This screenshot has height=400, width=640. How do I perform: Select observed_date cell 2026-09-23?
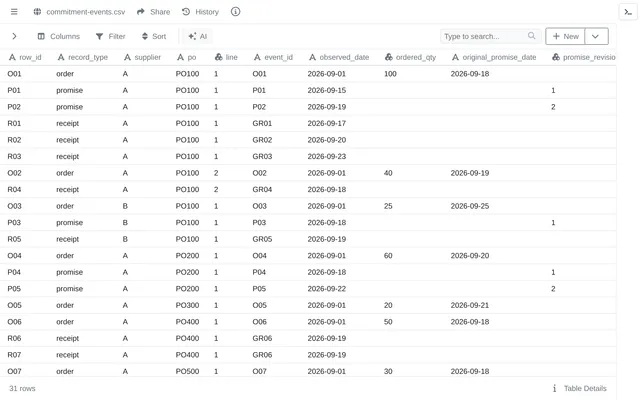[x=327, y=156]
